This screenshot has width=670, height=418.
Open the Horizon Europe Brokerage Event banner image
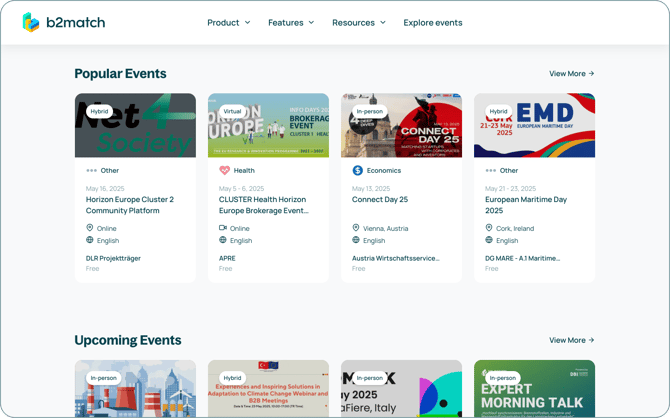pyautogui.click(x=268, y=125)
